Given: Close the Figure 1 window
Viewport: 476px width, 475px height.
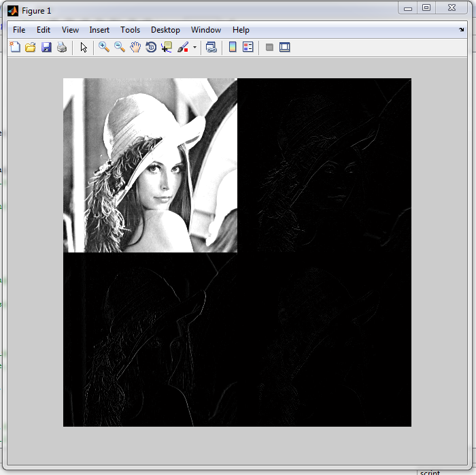Looking at the screenshot, I should coord(452,8).
